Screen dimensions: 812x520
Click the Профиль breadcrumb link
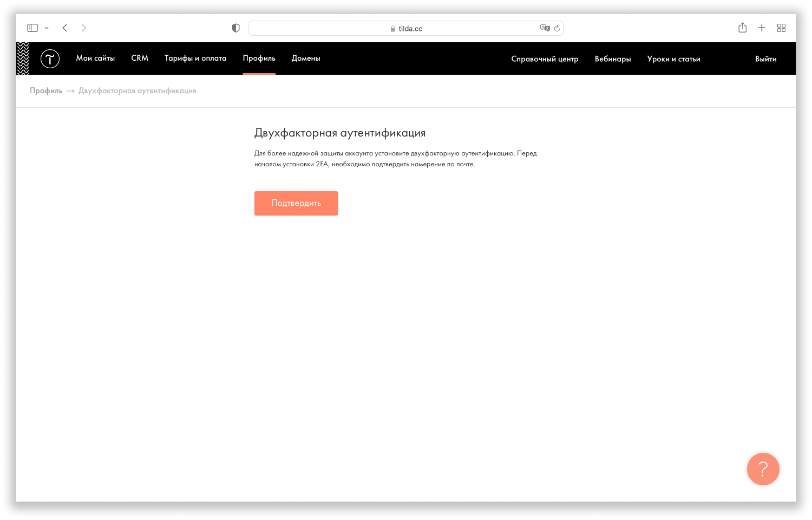[46, 90]
